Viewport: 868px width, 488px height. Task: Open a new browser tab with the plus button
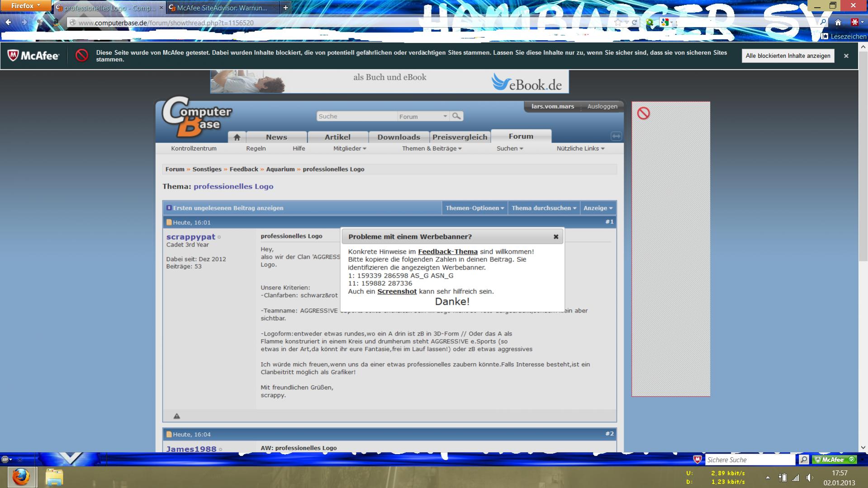click(285, 8)
